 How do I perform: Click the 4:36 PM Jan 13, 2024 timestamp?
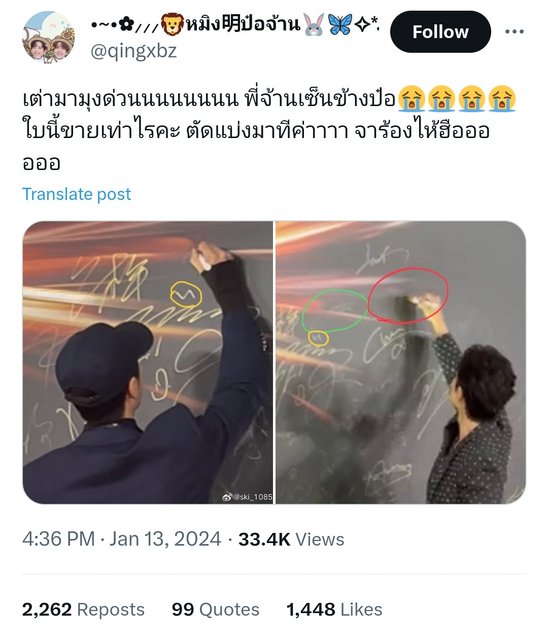tap(122, 539)
